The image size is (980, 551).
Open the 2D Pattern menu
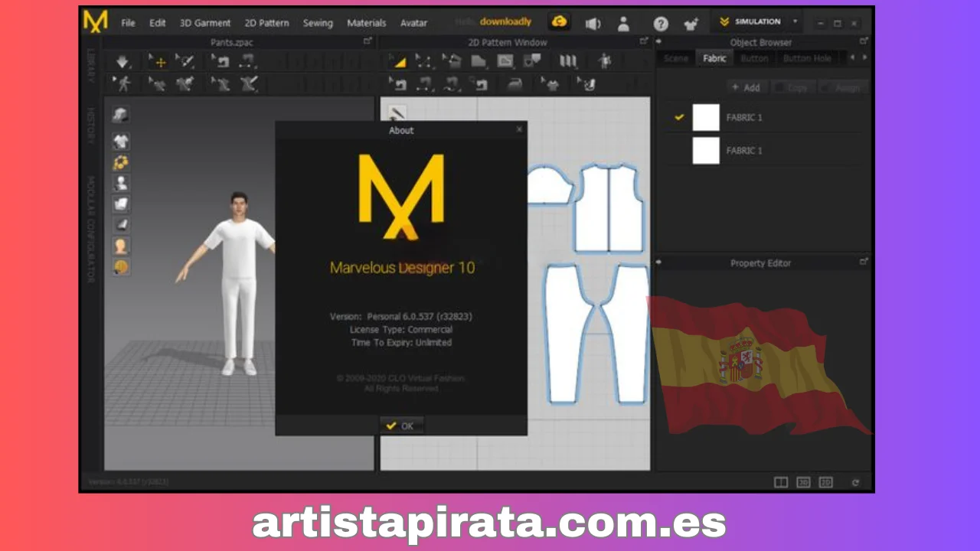click(266, 23)
